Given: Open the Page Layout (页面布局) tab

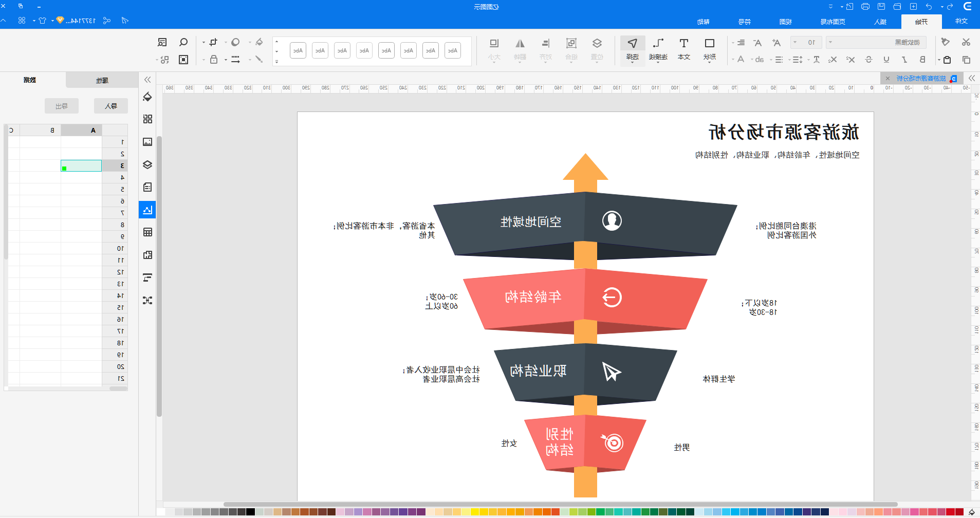Looking at the screenshot, I should click(833, 22).
